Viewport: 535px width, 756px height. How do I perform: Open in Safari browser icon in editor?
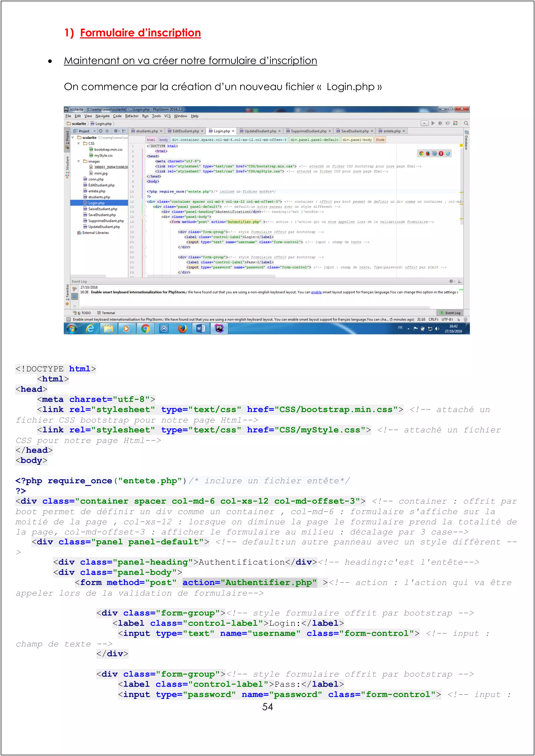[x=434, y=153]
